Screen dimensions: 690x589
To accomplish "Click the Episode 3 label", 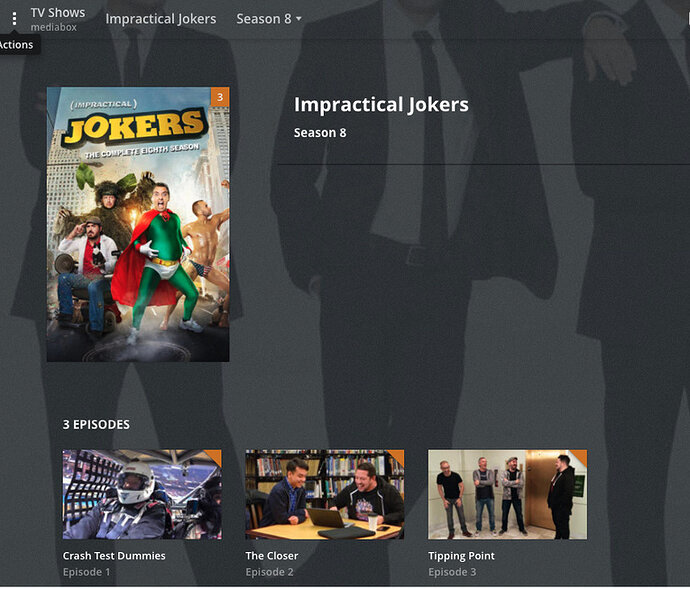I will (x=452, y=572).
